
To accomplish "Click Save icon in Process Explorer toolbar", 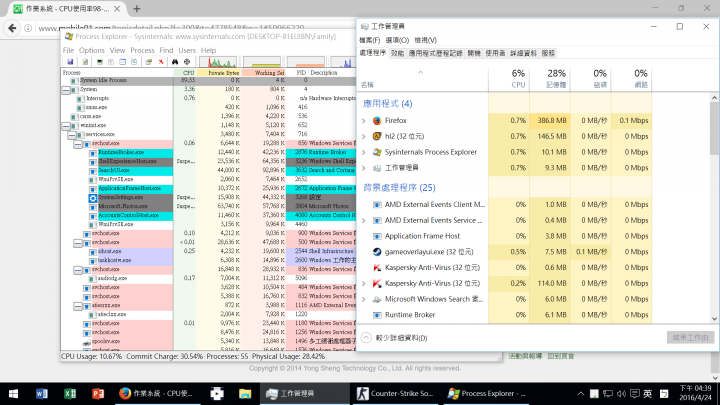I will point(70,62).
